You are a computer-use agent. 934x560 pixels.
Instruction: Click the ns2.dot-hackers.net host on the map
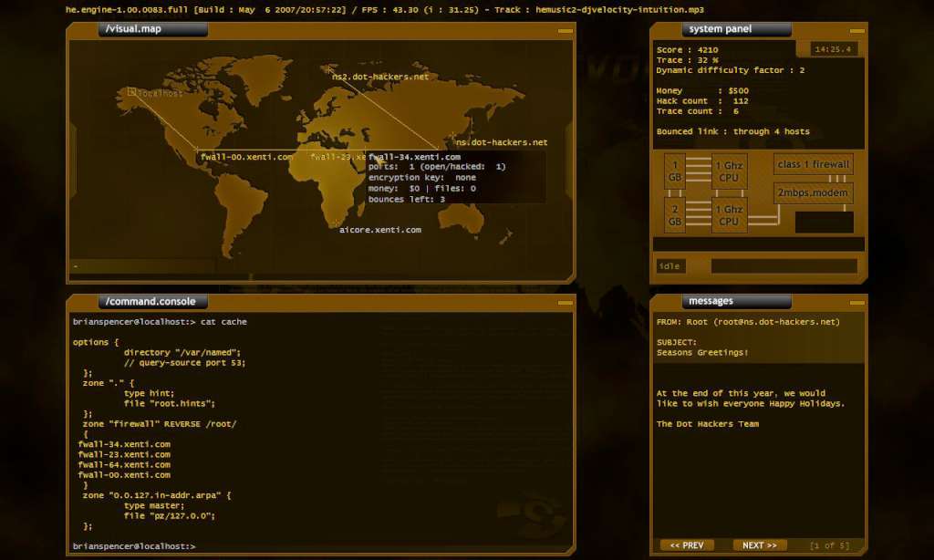click(376, 77)
